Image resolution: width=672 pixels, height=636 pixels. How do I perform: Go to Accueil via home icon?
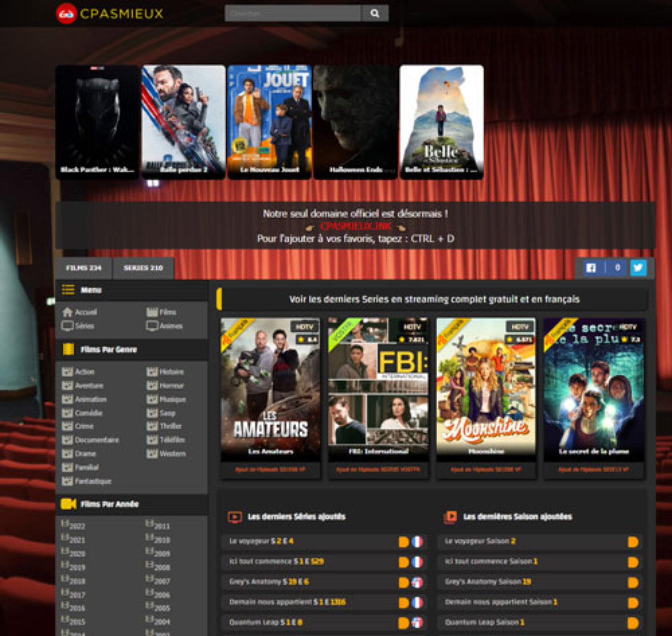[x=67, y=312]
